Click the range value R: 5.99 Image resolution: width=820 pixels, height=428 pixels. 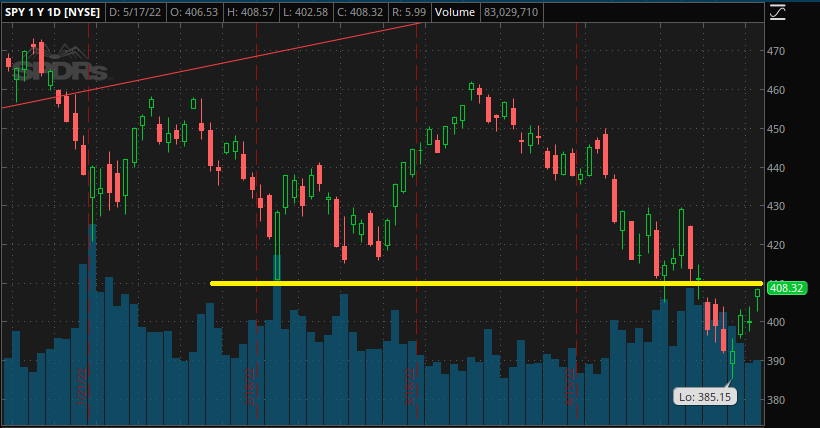click(409, 12)
